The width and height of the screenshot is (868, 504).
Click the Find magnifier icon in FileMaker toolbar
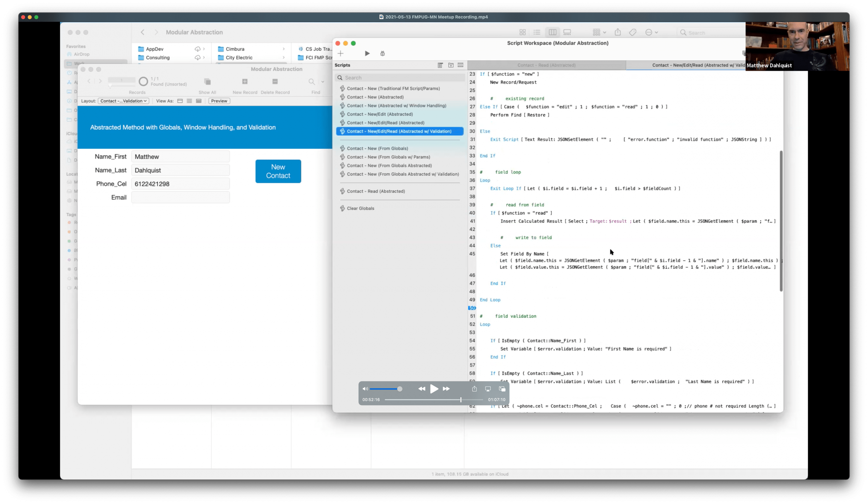point(312,82)
